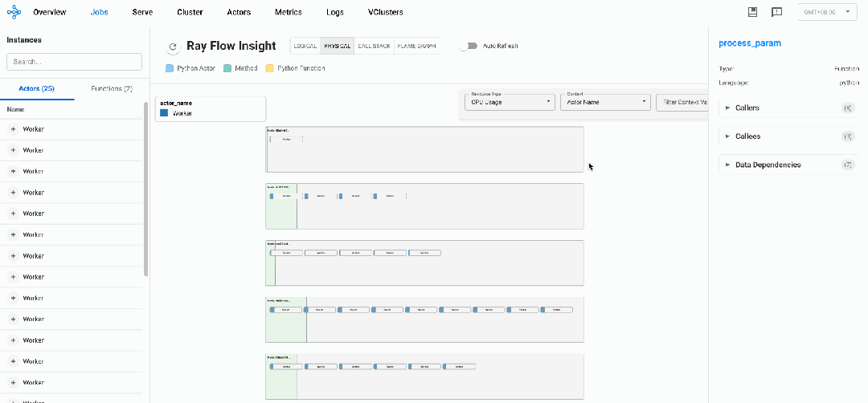Click the Method legend color swatch

[227, 68]
